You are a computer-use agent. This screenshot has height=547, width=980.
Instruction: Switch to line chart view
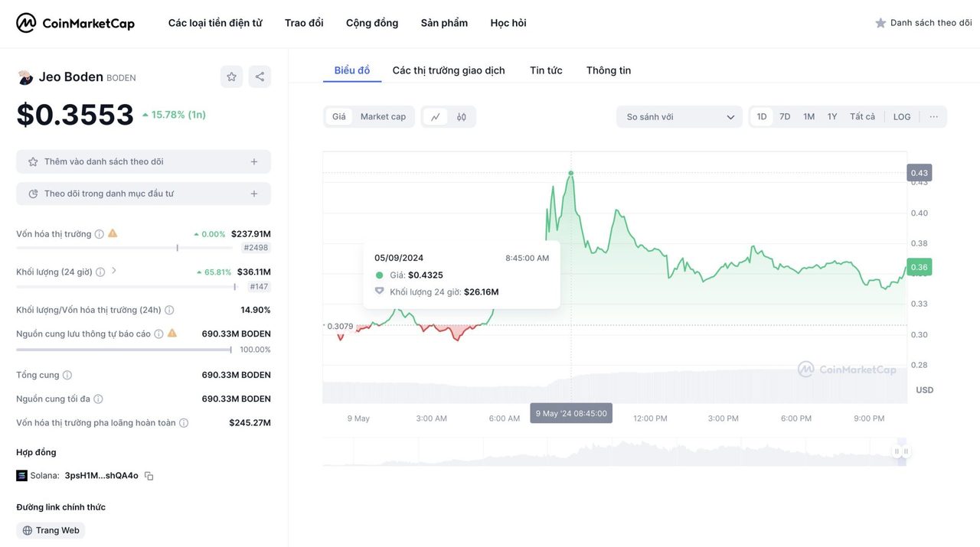(436, 117)
